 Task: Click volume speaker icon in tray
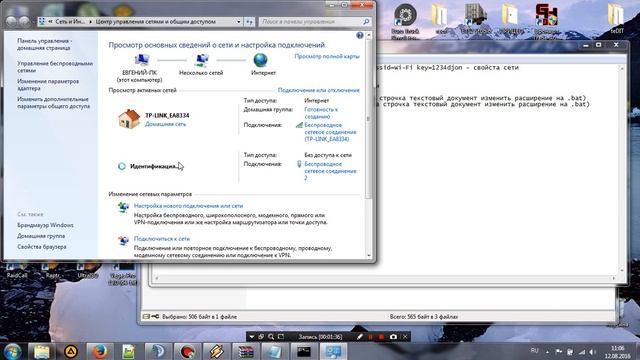click(593, 352)
